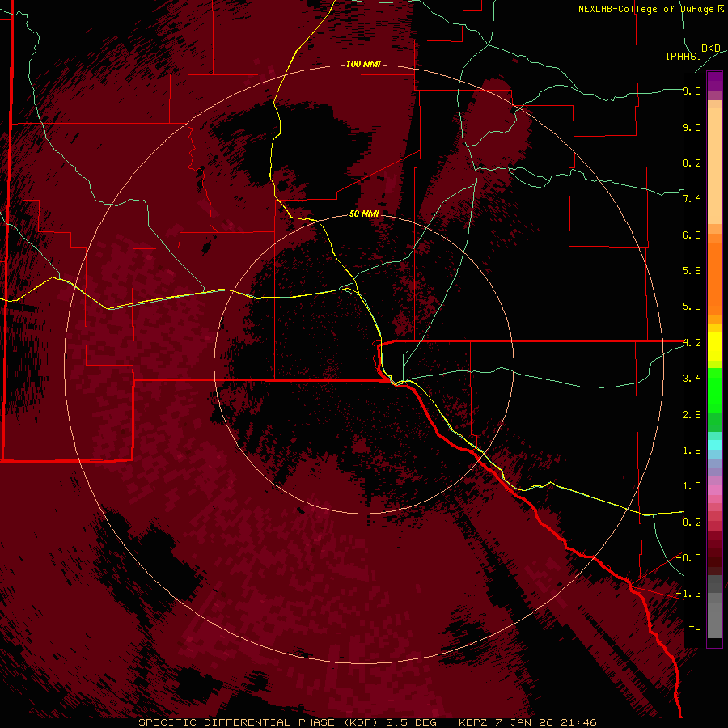Click the 6.6 scale label
This screenshot has width=728, height=728.
692,235
